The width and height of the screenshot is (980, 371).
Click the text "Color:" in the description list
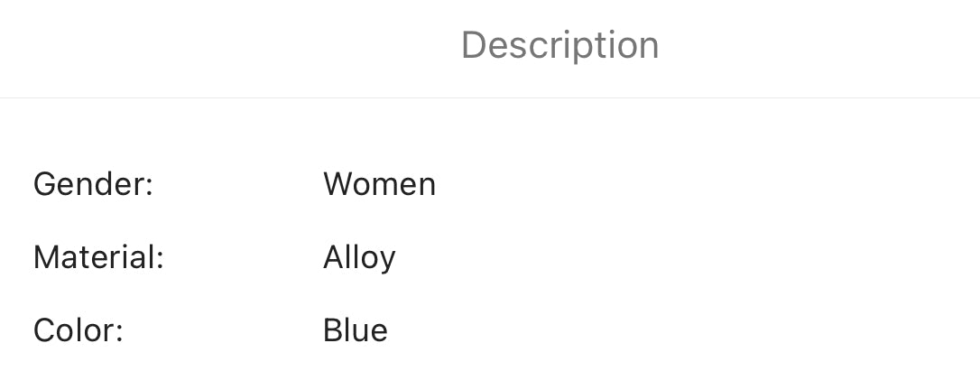[78, 330]
